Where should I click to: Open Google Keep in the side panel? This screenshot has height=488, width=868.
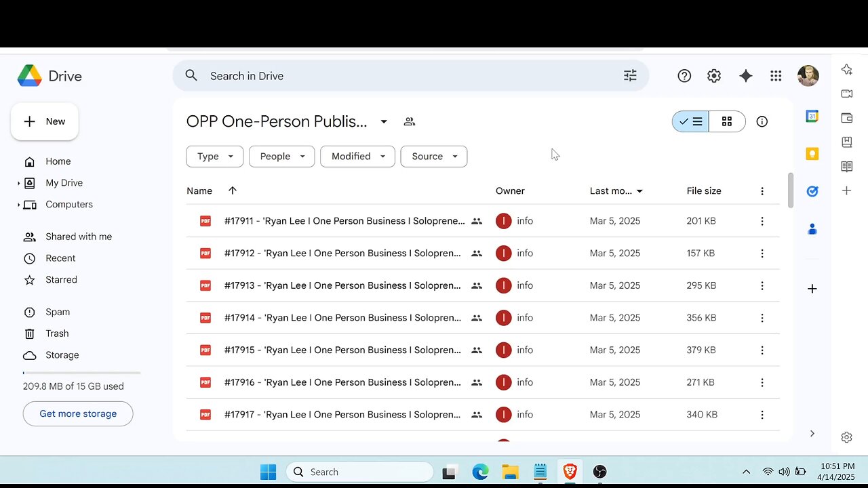(812, 154)
